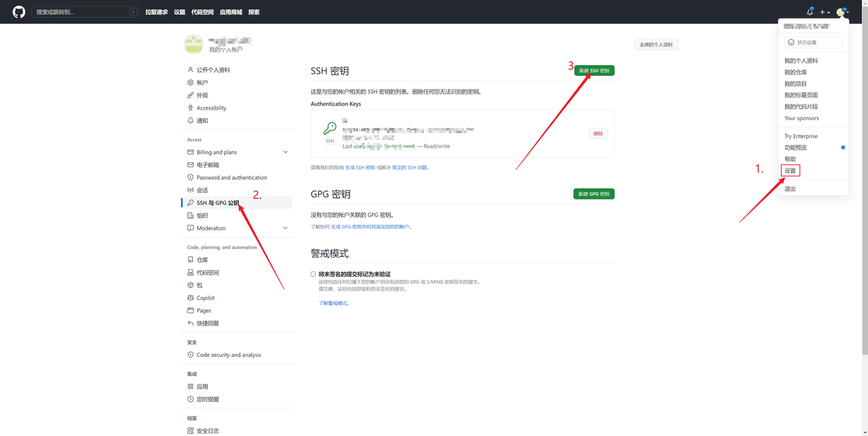This screenshot has height=436, width=868.
Task: Open the + create new dropdown
Action: [x=824, y=11]
